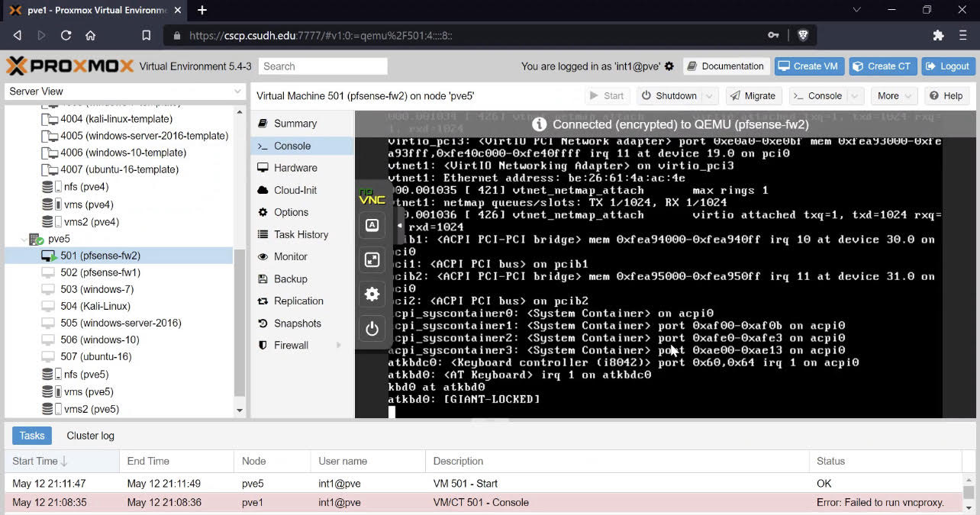
Task: Collapse the pve5 node tree
Action: click(24, 239)
